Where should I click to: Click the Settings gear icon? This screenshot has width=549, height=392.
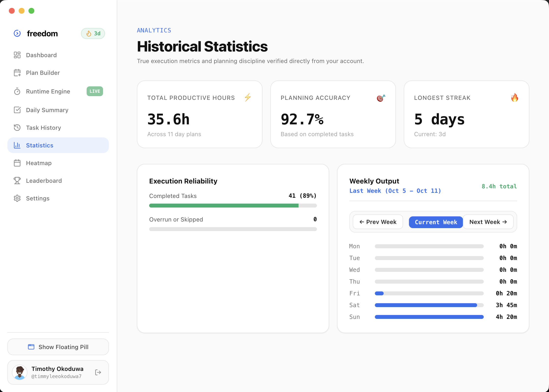click(17, 198)
